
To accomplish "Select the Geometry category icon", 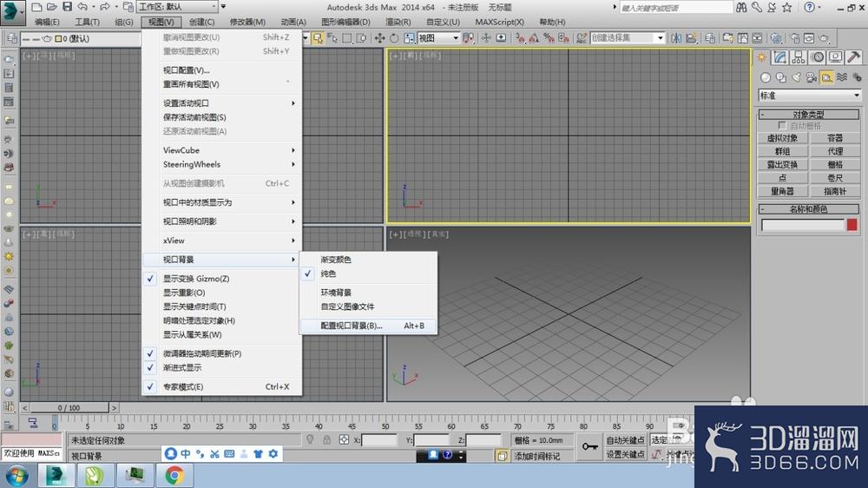I will click(766, 77).
